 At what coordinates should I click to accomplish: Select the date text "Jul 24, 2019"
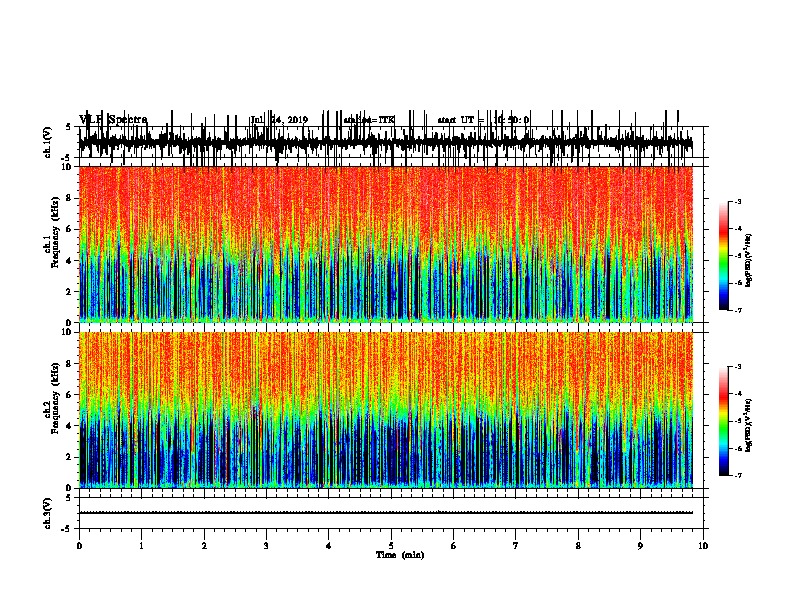tap(279, 120)
